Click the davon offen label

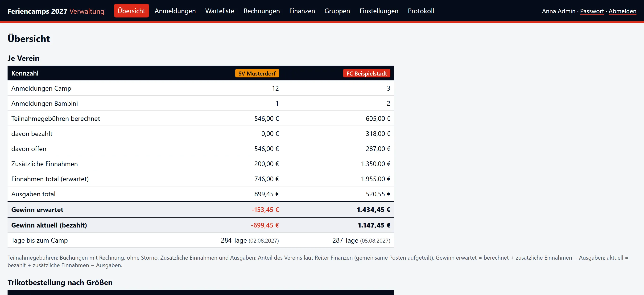tap(29, 149)
